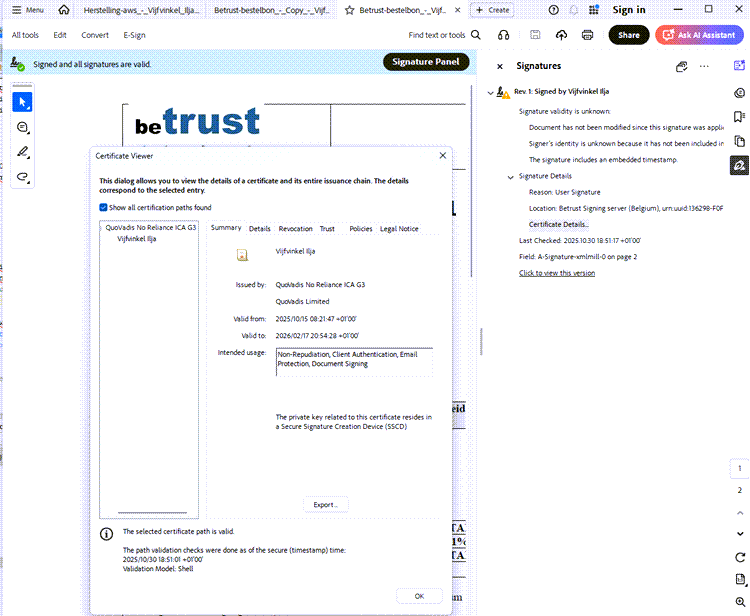This screenshot has height=616, width=750.
Task: Go to previous page arrow
Action: (x=739, y=513)
